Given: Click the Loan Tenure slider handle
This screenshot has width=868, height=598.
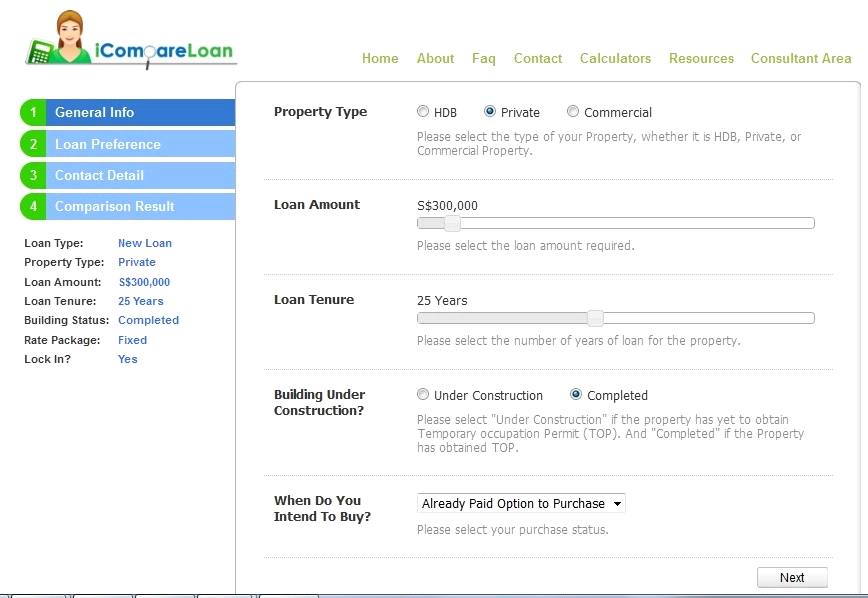Looking at the screenshot, I should pos(595,318).
